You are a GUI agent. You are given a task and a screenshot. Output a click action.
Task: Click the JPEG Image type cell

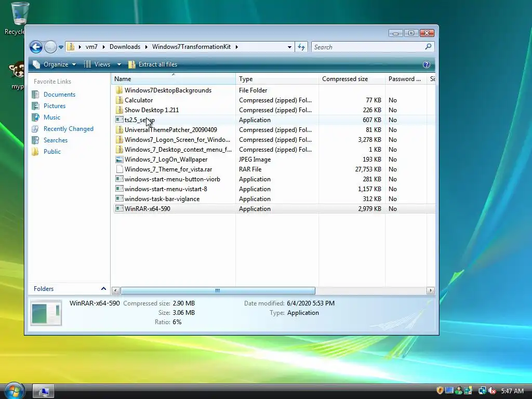[x=255, y=159]
